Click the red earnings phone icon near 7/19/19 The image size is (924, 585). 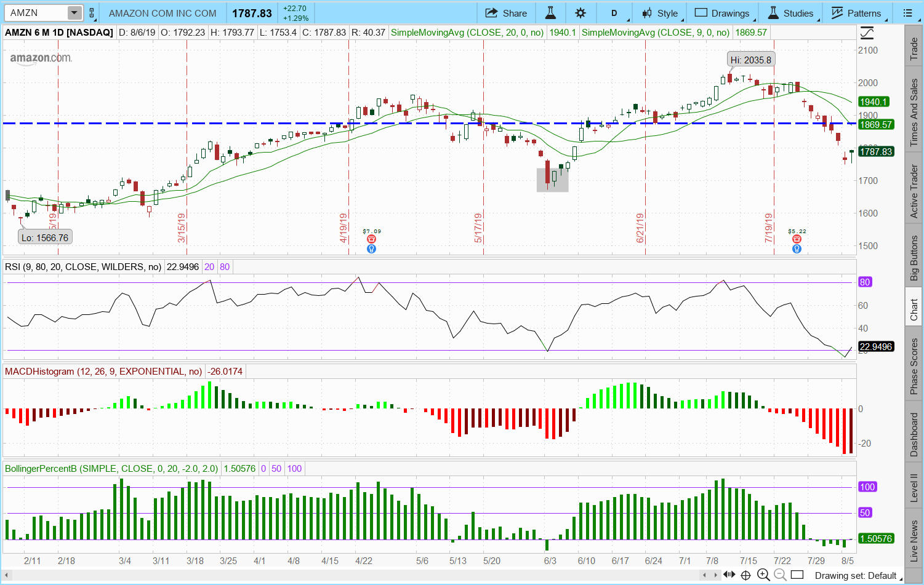(x=797, y=239)
